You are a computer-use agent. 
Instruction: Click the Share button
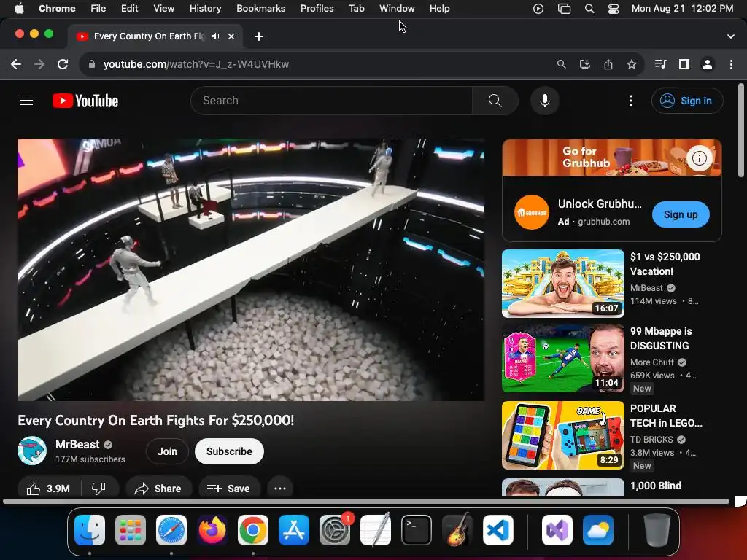coord(158,489)
